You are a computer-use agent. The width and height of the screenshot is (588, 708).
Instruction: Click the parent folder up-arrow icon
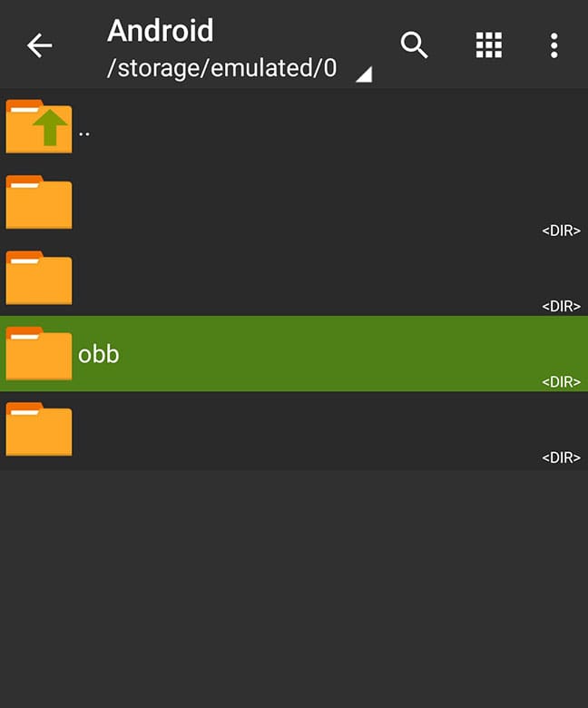[39, 126]
